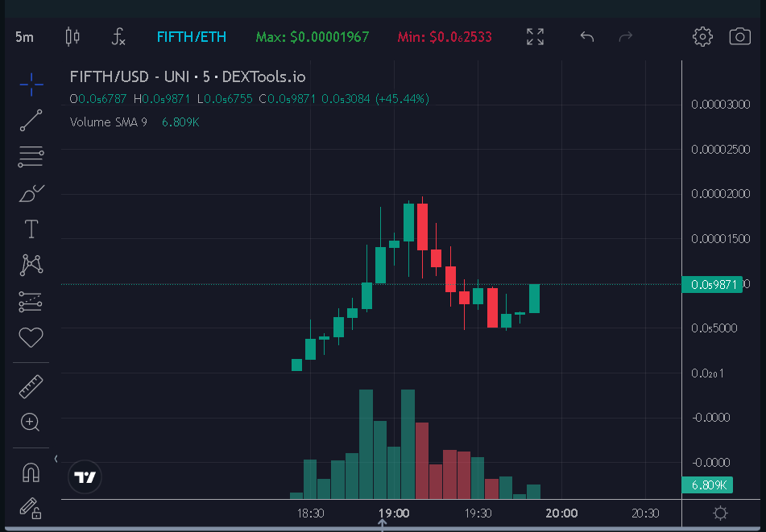Undo the last chart action
The width and height of the screenshot is (766, 532).
586,36
